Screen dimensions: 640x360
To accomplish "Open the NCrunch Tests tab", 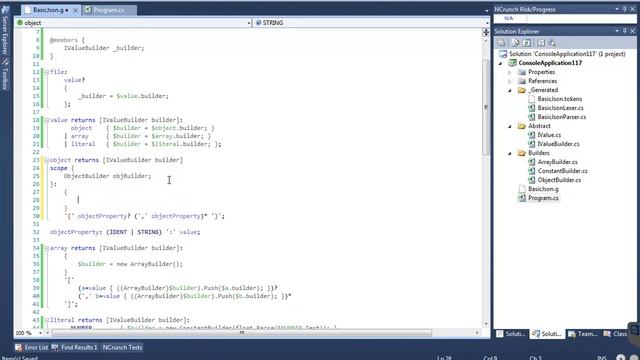I will click(x=122, y=347).
